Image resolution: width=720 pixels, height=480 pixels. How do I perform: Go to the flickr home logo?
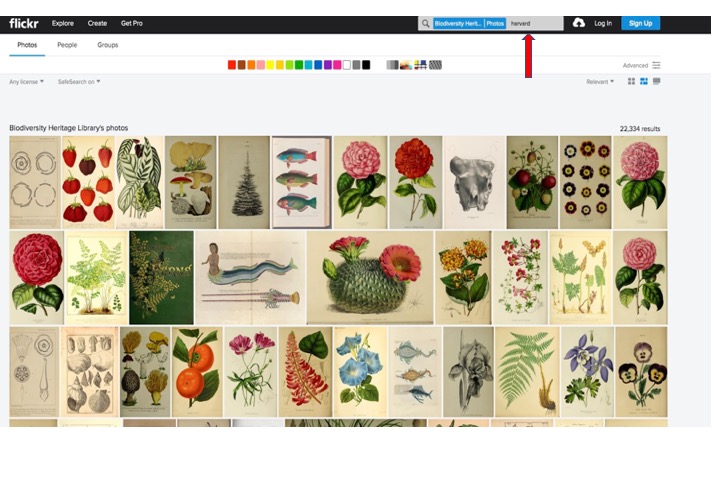click(x=24, y=23)
